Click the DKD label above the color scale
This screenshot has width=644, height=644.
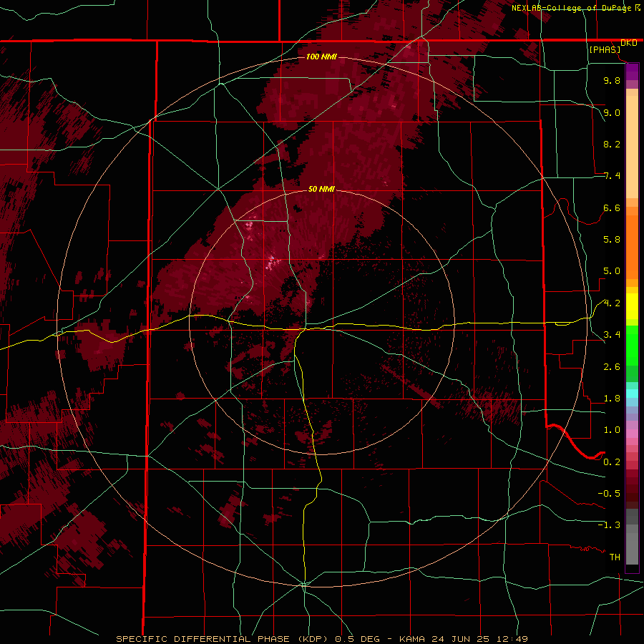[x=628, y=43]
